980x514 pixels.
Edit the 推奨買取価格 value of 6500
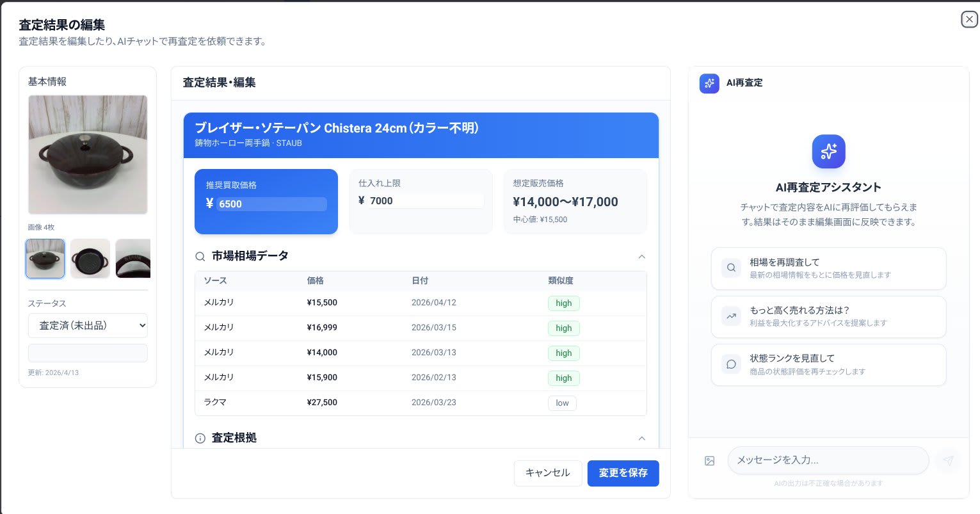pyautogui.click(x=271, y=204)
